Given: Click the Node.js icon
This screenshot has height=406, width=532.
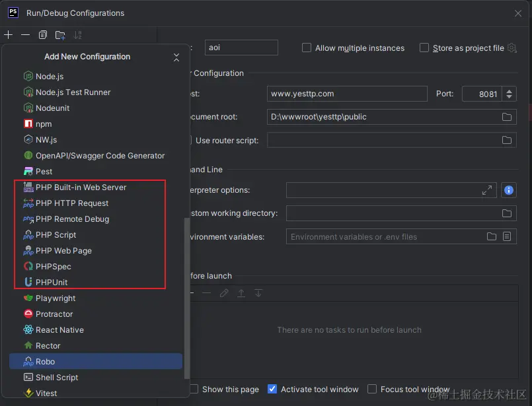Looking at the screenshot, I should (x=28, y=77).
